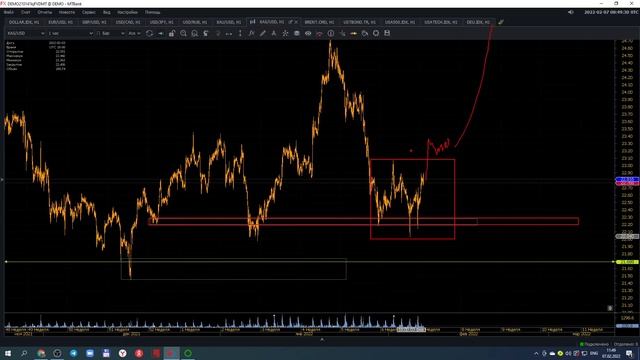Open the third menu bar item
Screen dimensions: 640x360
pos(44,12)
